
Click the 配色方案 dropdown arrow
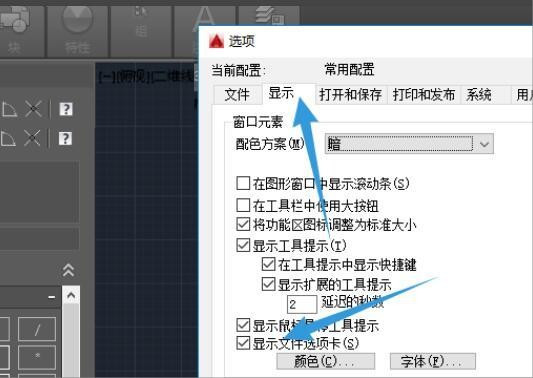click(484, 144)
